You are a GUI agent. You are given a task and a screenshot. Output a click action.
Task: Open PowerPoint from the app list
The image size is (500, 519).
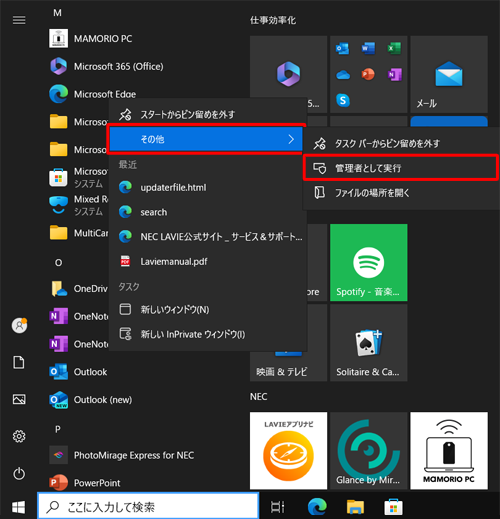coord(85,483)
